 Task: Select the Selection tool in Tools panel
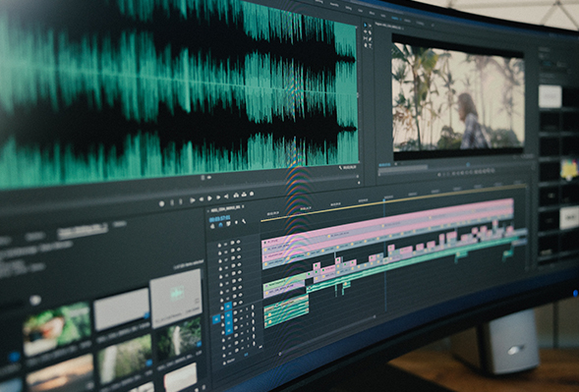pos(366,26)
